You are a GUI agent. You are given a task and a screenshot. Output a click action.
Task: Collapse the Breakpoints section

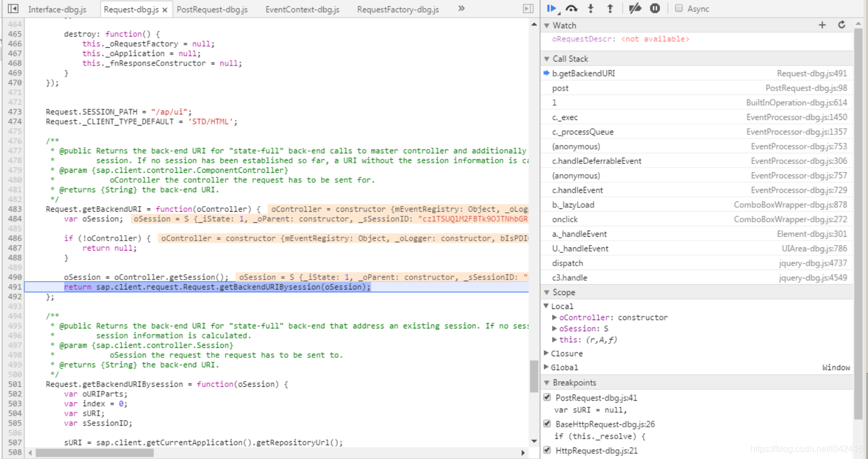(x=547, y=383)
